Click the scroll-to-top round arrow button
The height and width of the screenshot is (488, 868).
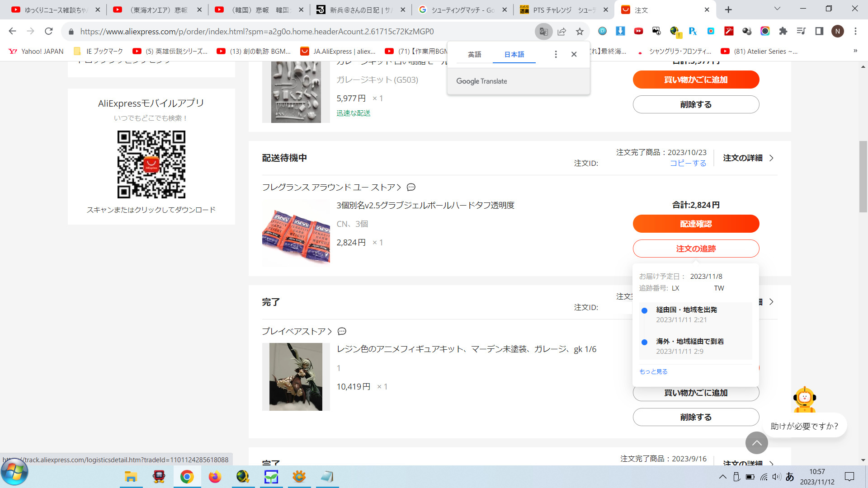[x=756, y=443]
